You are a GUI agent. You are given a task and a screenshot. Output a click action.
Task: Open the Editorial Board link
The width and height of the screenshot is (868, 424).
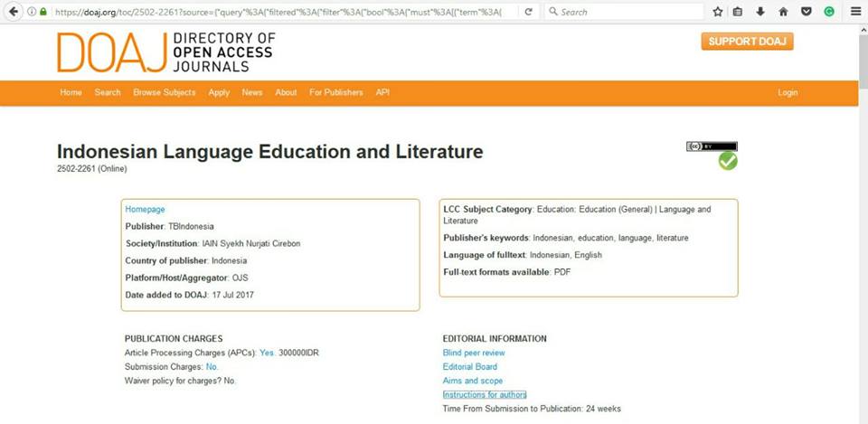pyautogui.click(x=470, y=366)
